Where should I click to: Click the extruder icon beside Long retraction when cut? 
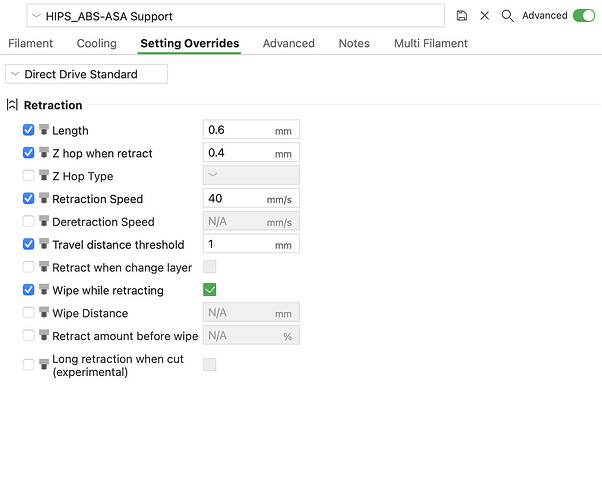44,365
